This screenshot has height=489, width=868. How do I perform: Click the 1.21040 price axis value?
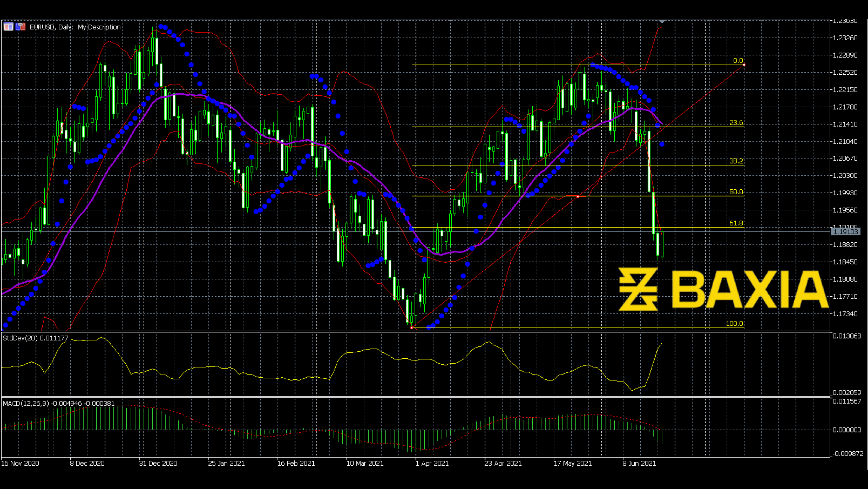[845, 141]
